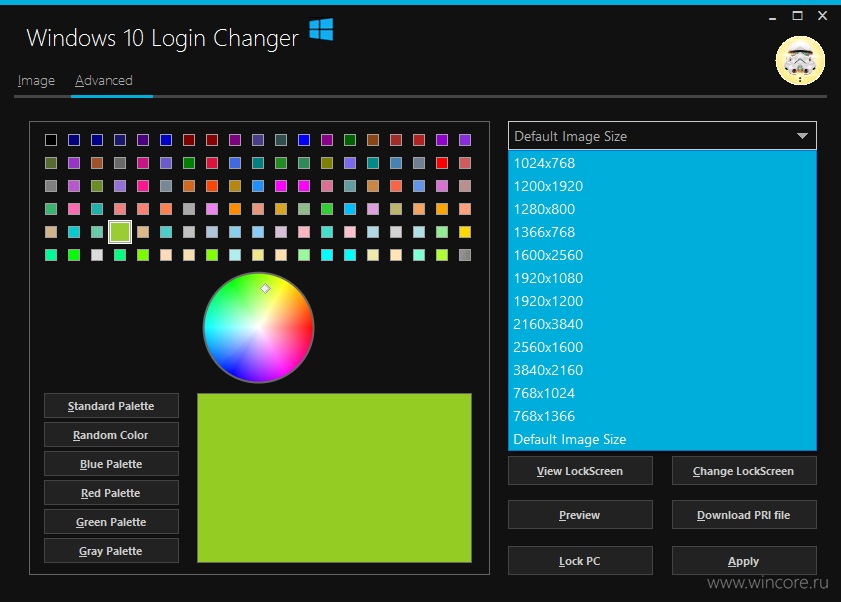Click View LockScreen button

click(x=580, y=471)
